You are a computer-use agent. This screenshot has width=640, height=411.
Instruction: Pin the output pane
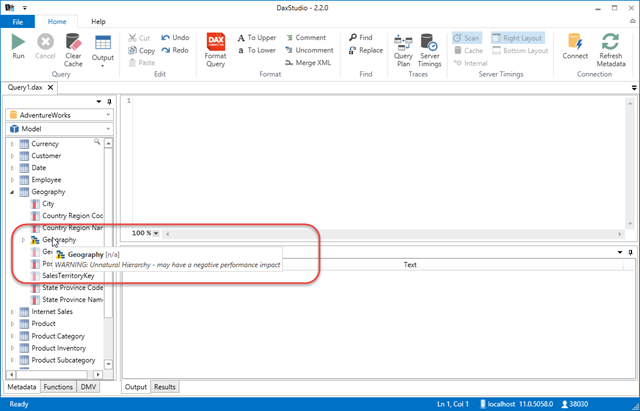[x=630, y=253]
